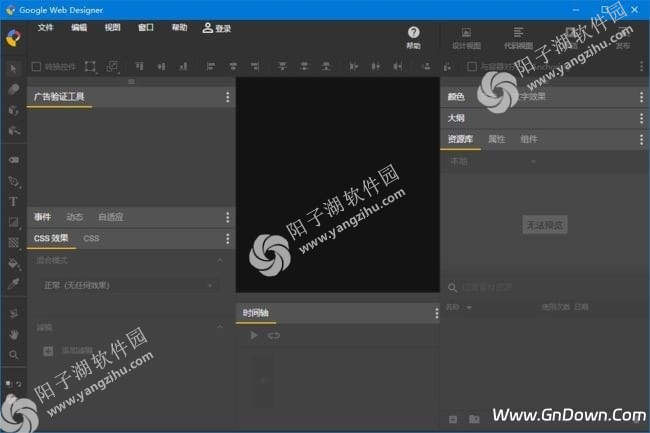Screen dimensions: 650x433
Task: Toggle timeline loop button
Action: (x=274, y=335)
